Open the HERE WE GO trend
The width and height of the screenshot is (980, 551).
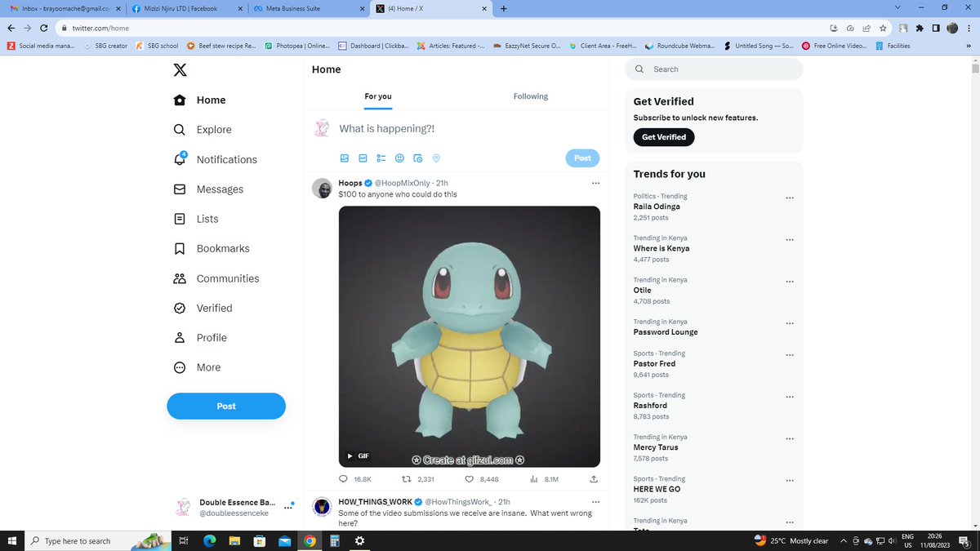point(657,489)
